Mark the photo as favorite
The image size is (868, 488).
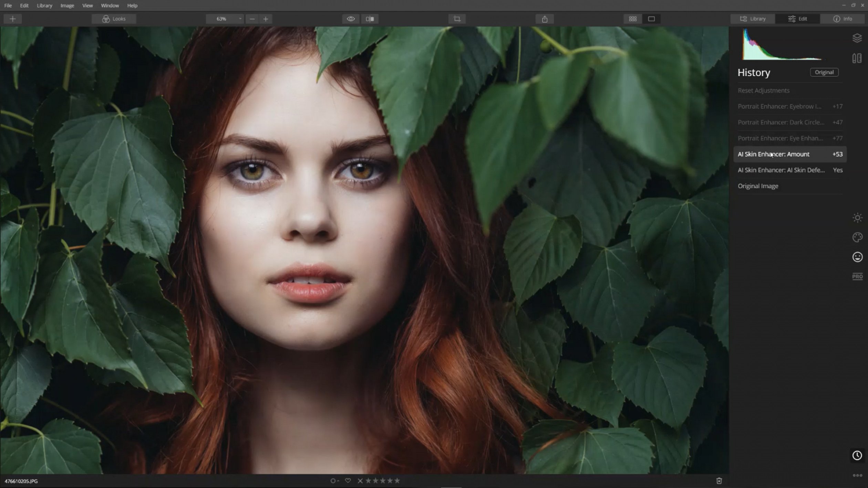pyautogui.click(x=348, y=480)
